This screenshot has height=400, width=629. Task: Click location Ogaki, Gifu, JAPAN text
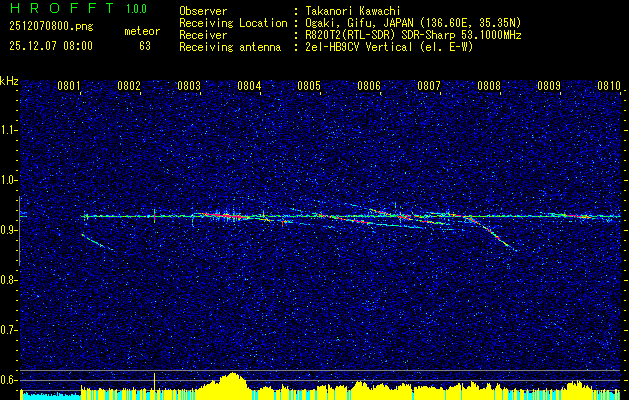[x=412, y=23]
